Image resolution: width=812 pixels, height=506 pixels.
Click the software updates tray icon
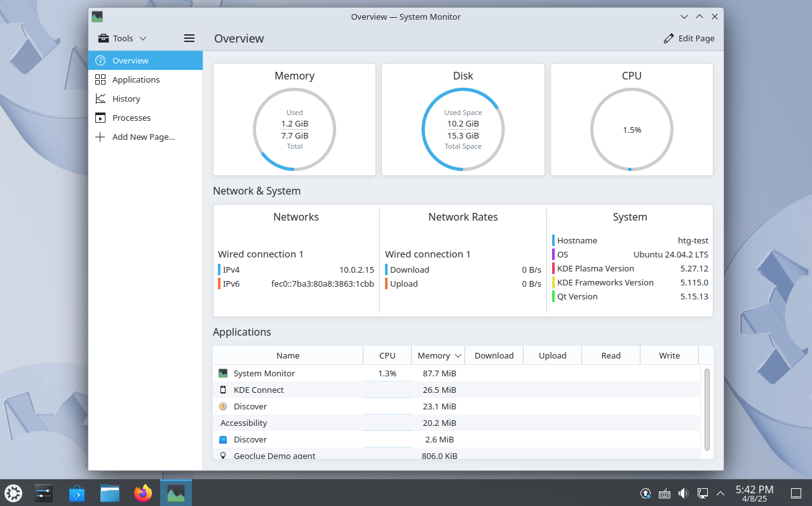pyautogui.click(x=645, y=493)
